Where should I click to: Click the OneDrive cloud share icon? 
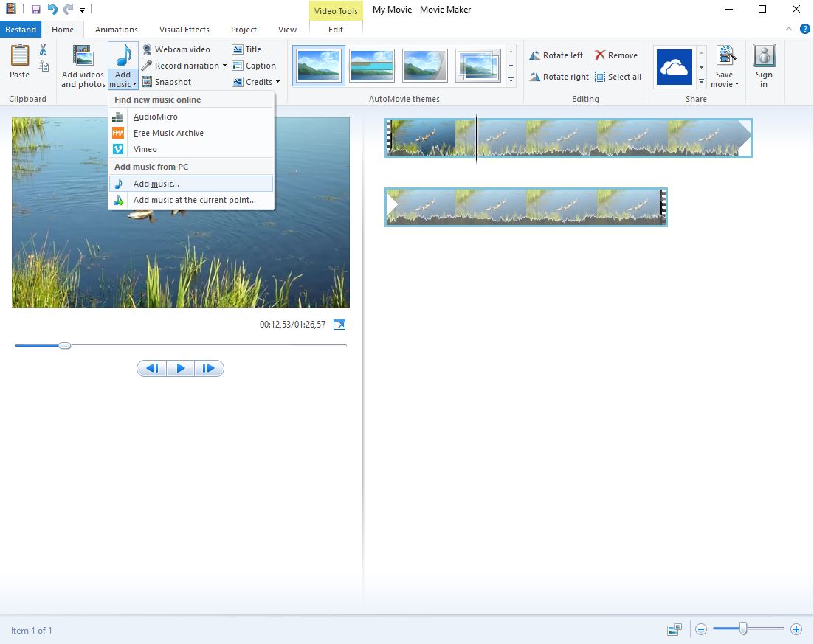[x=674, y=67]
